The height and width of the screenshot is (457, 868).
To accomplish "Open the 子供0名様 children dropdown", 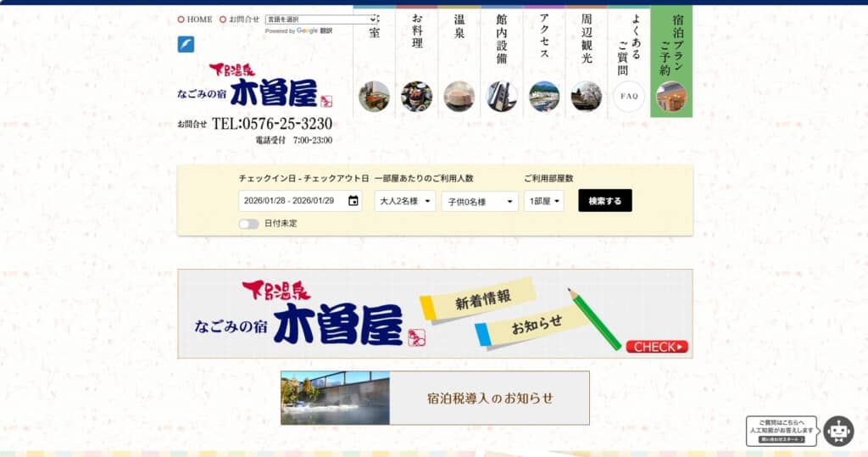I will 480,201.
